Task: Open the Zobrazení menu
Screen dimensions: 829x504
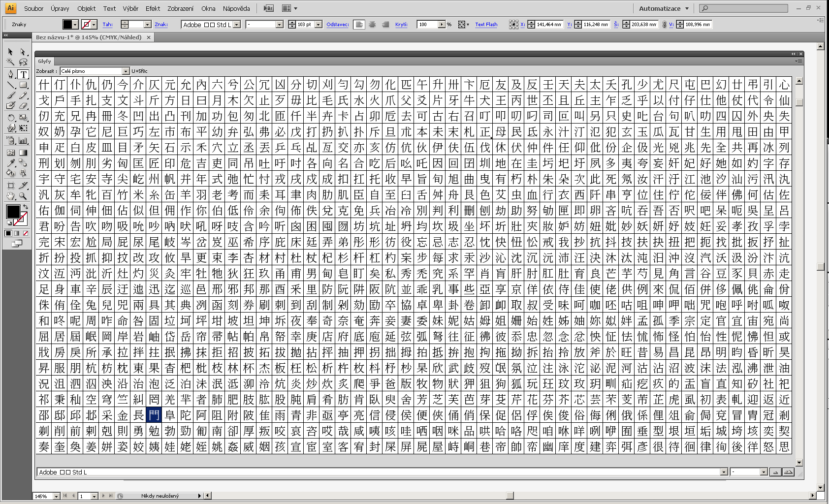Action: [180, 8]
